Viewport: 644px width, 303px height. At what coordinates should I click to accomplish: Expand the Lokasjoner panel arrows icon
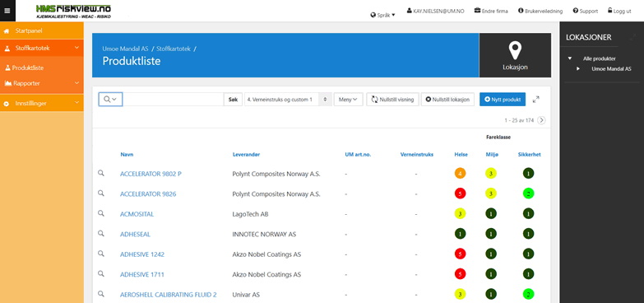pyautogui.click(x=632, y=37)
